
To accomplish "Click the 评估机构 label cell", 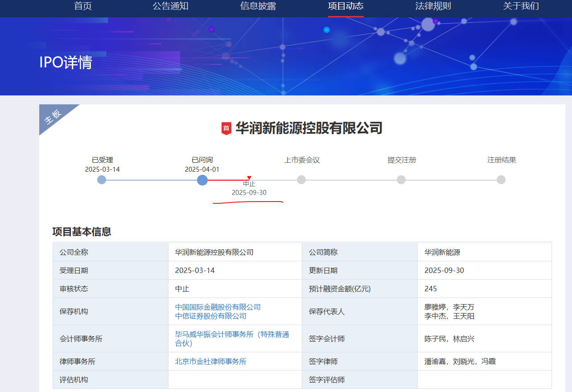I will [x=111, y=380].
